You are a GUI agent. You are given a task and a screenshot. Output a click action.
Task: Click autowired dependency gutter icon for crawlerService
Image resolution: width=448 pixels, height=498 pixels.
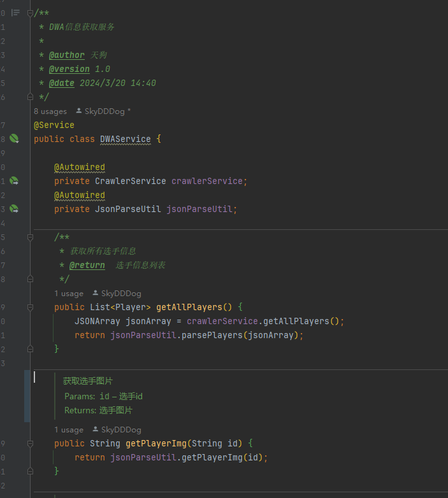(14, 181)
